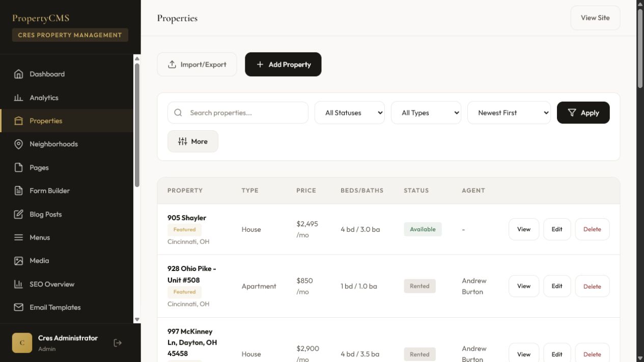The image size is (644, 362).
Task: Click the $850 /mo price cell
Action: [x=304, y=286]
